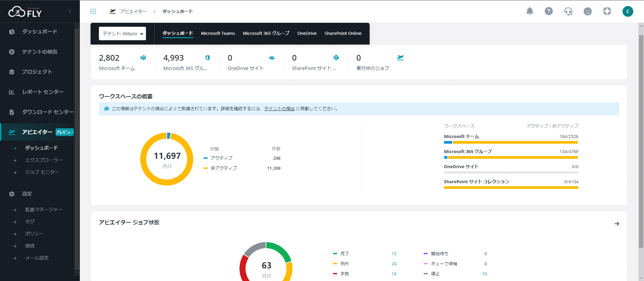Open プロジェクト sidebar item
Screen dimensions: 644x281
click(x=37, y=72)
